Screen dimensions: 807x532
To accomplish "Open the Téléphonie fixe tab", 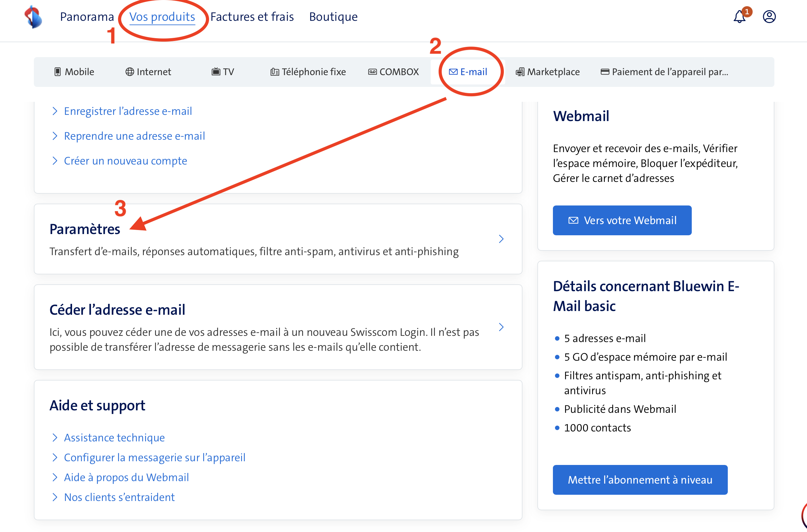I will click(308, 72).
